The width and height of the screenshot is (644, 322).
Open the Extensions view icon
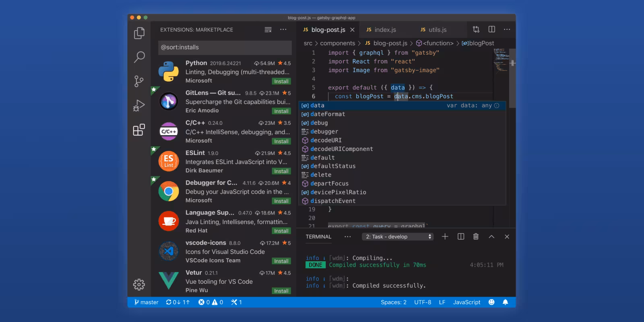coord(139,130)
